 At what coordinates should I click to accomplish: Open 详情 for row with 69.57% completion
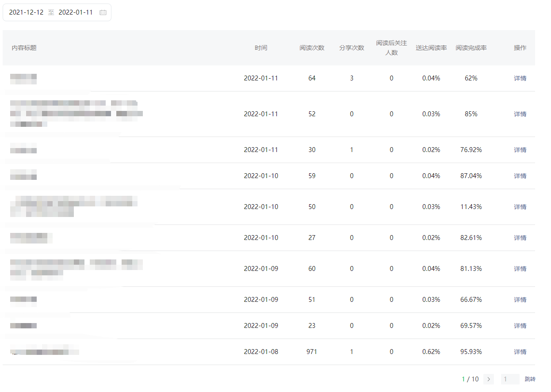[x=520, y=326]
